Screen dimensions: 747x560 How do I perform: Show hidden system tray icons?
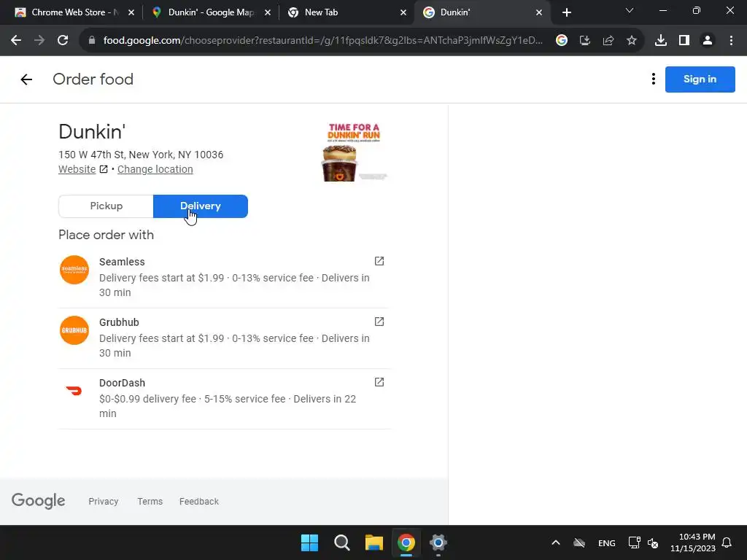[555, 542]
